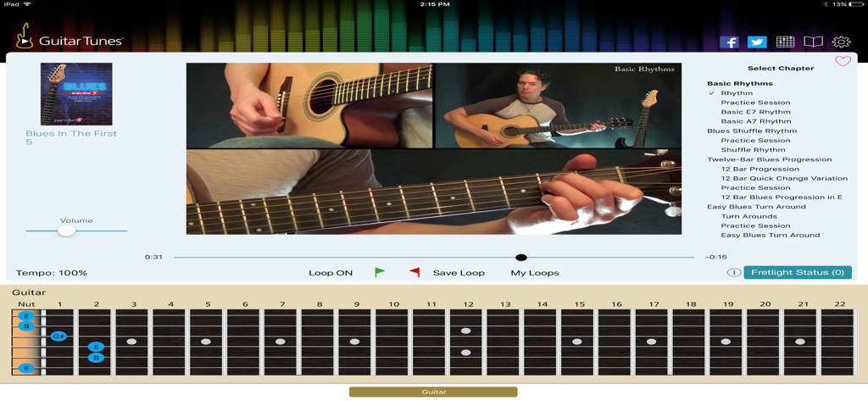Select 12 Bar Progression chapter
This screenshot has width=868, height=401.
tap(760, 169)
